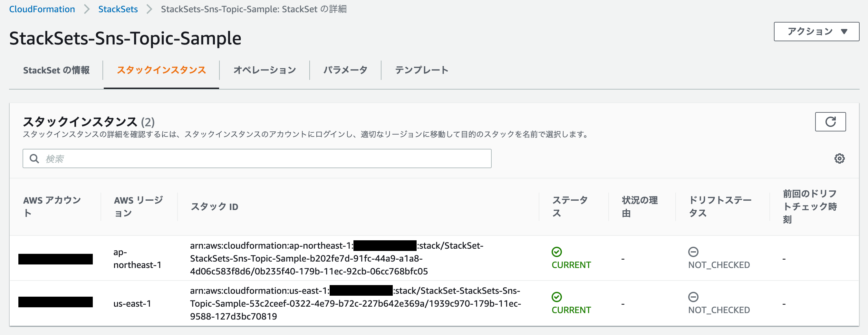This screenshot has width=868, height=335.
Task: Click the search magnifier icon
Action: (x=35, y=158)
